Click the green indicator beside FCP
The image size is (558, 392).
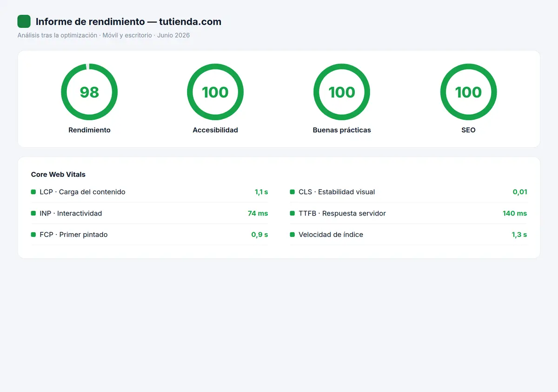(x=33, y=235)
